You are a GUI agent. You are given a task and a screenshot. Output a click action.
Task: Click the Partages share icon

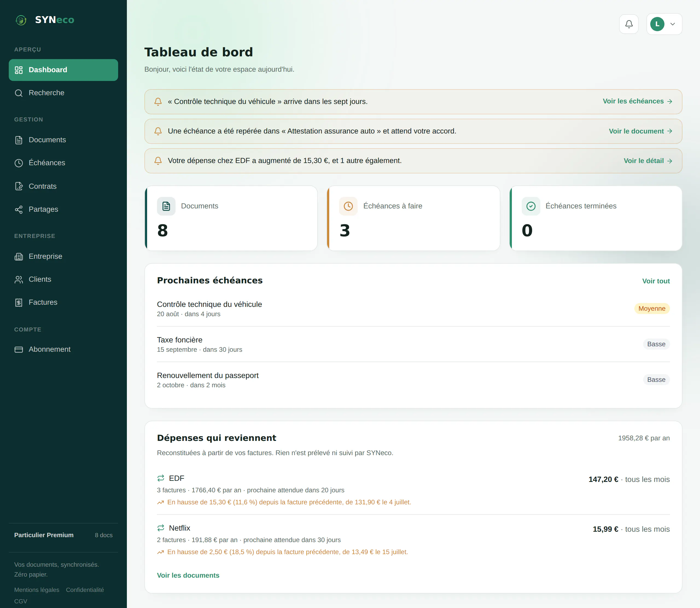coord(19,209)
